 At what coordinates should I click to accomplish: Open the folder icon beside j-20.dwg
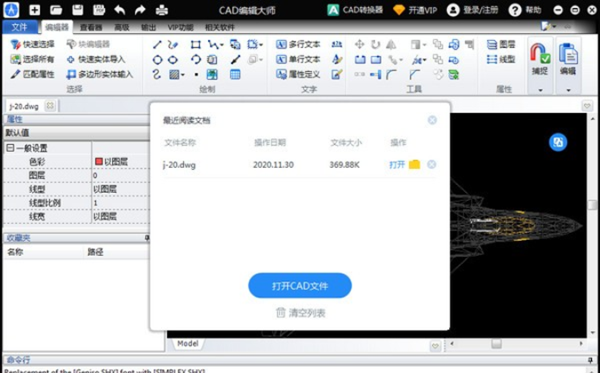(x=414, y=165)
